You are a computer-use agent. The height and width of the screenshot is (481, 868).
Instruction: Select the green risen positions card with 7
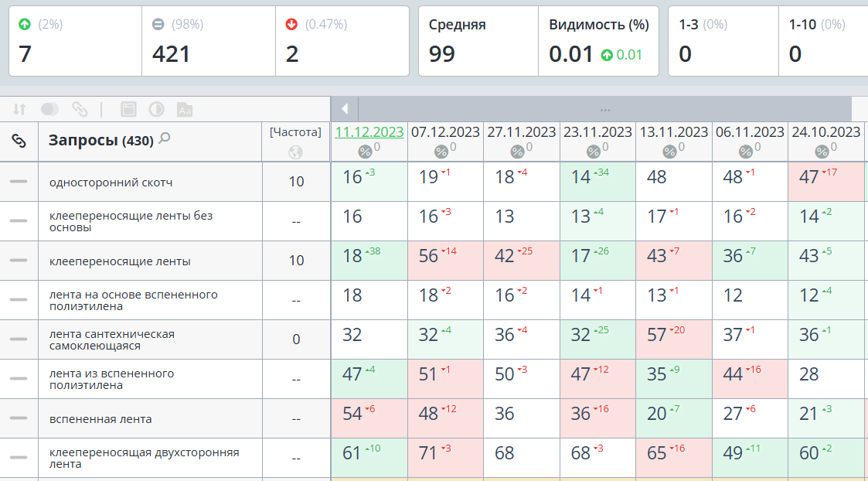(75, 41)
